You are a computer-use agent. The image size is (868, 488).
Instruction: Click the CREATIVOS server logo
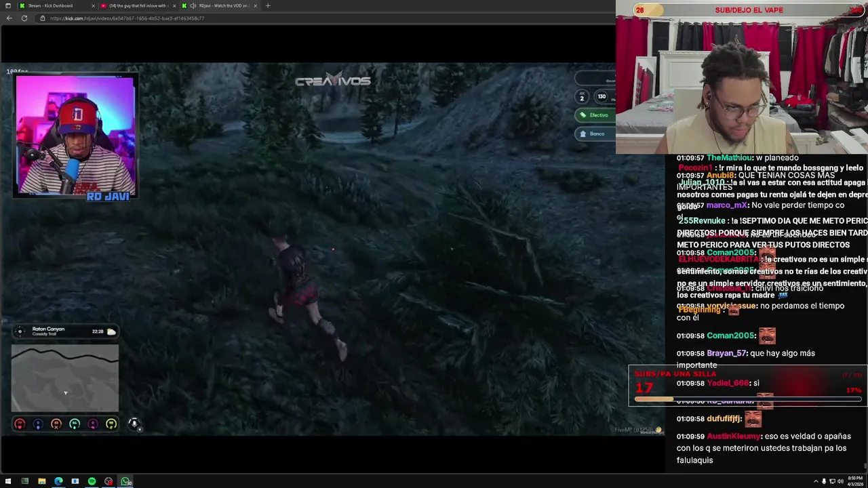[x=333, y=81]
